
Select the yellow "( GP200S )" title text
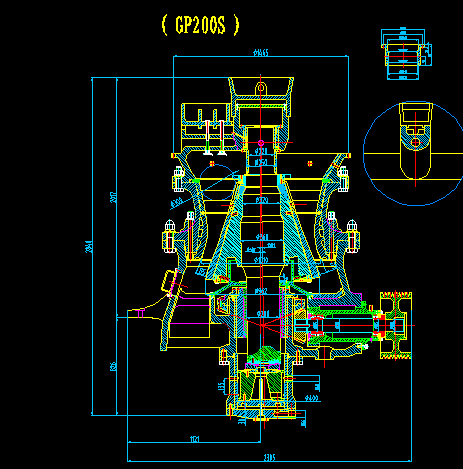pyautogui.click(x=200, y=25)
